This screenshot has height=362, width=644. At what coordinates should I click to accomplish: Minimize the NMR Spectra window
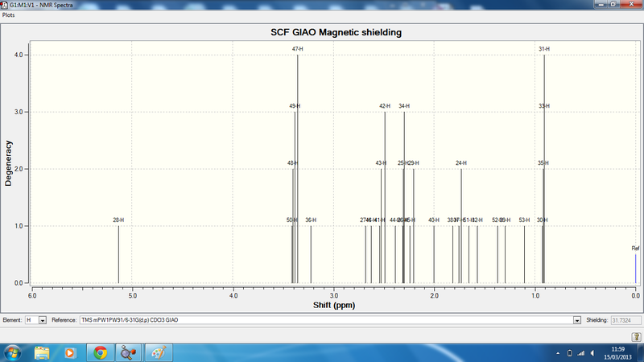click(x=601, y=4)
